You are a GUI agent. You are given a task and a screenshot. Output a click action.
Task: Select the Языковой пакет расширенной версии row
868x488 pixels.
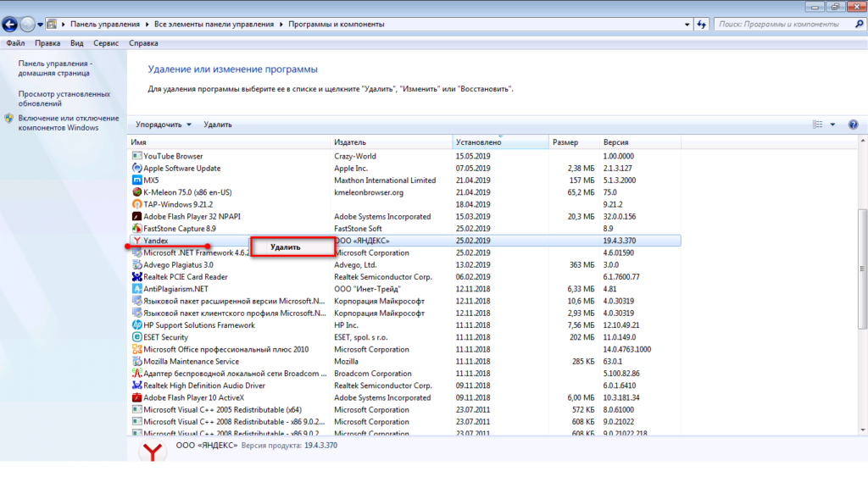[x=404, y=301]
